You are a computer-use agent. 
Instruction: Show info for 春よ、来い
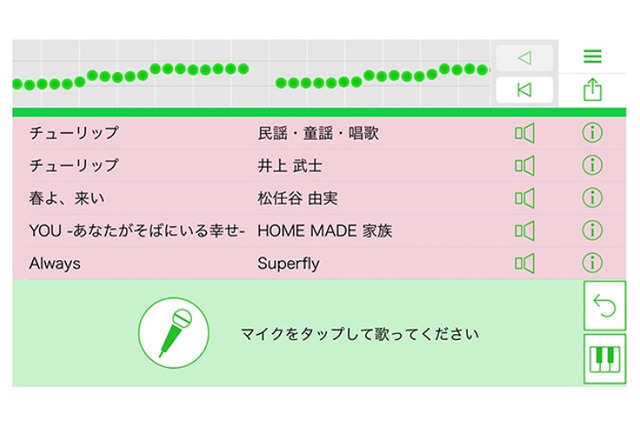tap(592, 198)
